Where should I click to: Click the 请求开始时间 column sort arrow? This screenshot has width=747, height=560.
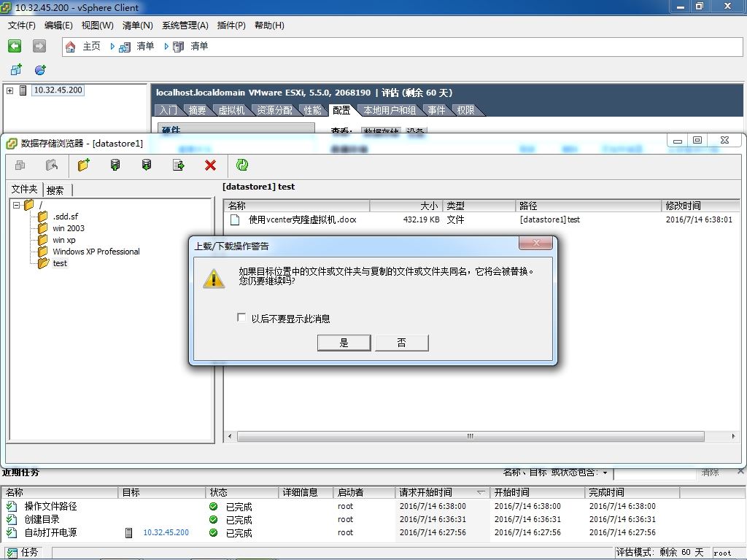pyautogui.click(x=481, y=492)
